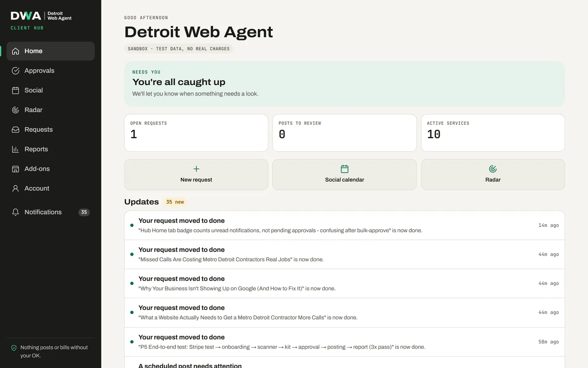Open the Social calendar quick action

click(345, 175)
